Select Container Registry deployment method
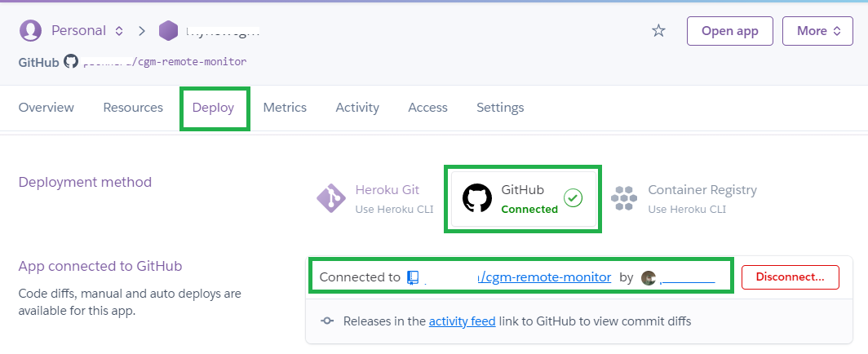Image resolution: width=868 pixels, height=354 pixels. 684,198
